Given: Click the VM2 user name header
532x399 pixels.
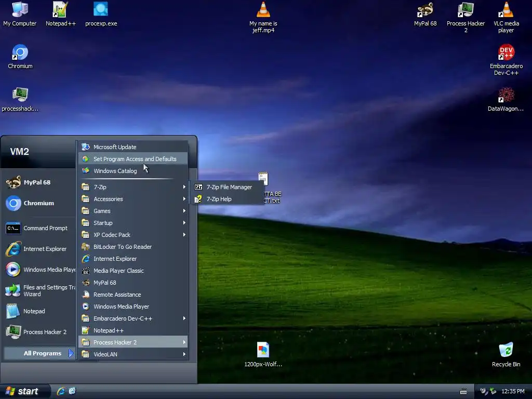Looking at the screenshot, I should coord(19,151).
